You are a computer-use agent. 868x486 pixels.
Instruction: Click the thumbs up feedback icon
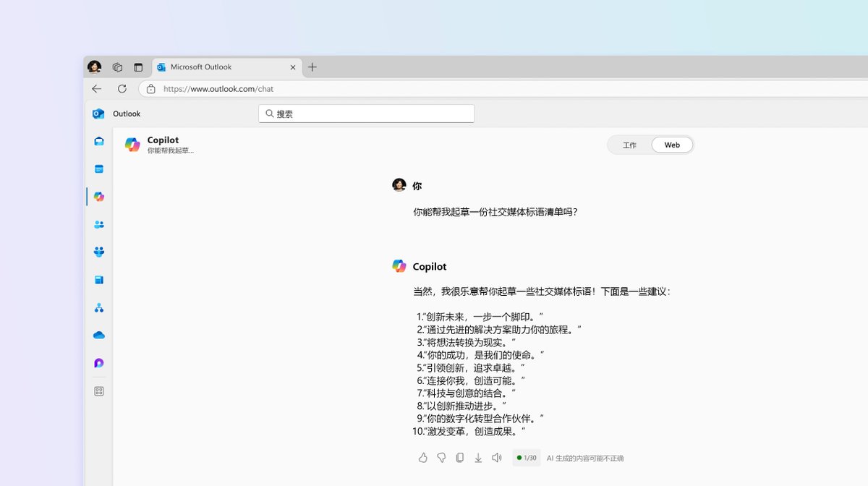[x=423, y=458]
